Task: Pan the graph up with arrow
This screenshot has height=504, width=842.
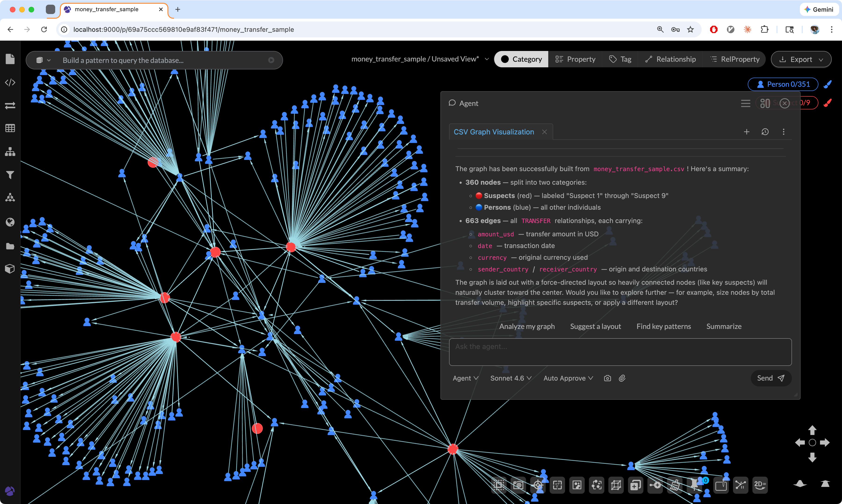Action: pos(812,430)
